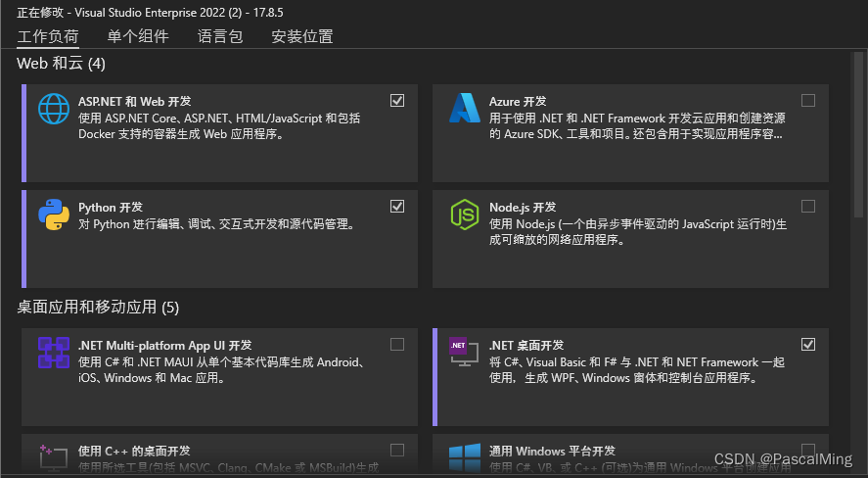Screen dimensions: 868x478
Task: Click the .NET 桌面开发 title text
Action: tap(526, 345)
